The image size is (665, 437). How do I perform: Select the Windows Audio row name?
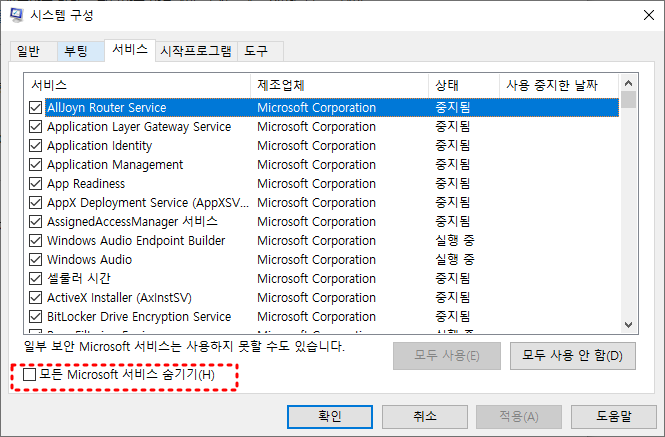89,260
